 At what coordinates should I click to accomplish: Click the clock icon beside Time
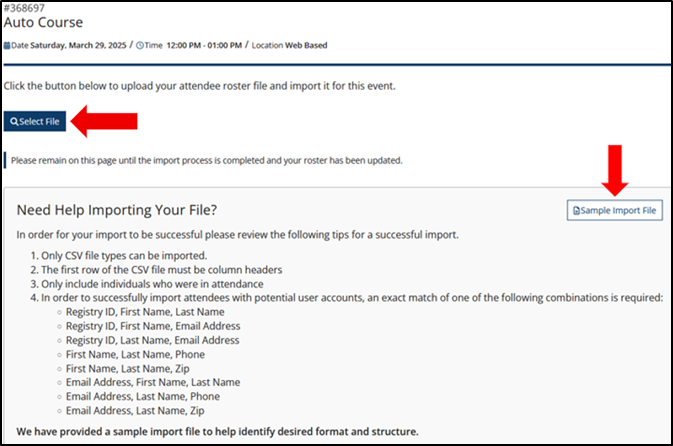tap(140, 45)
